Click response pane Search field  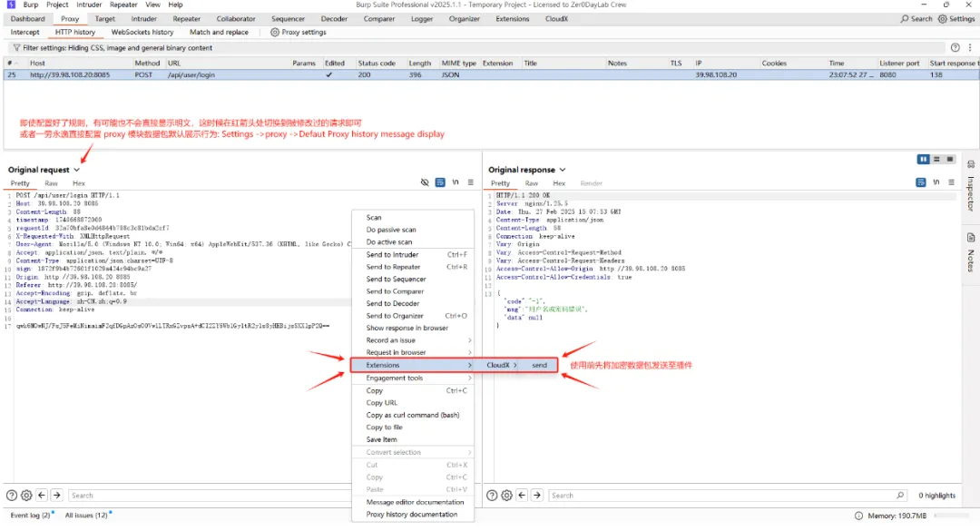(x=728, y=496)
